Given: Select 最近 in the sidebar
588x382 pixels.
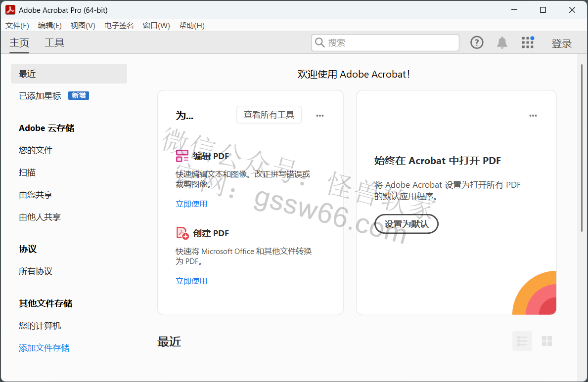Looking at the screenshot, I should click(x=69, y=74).
